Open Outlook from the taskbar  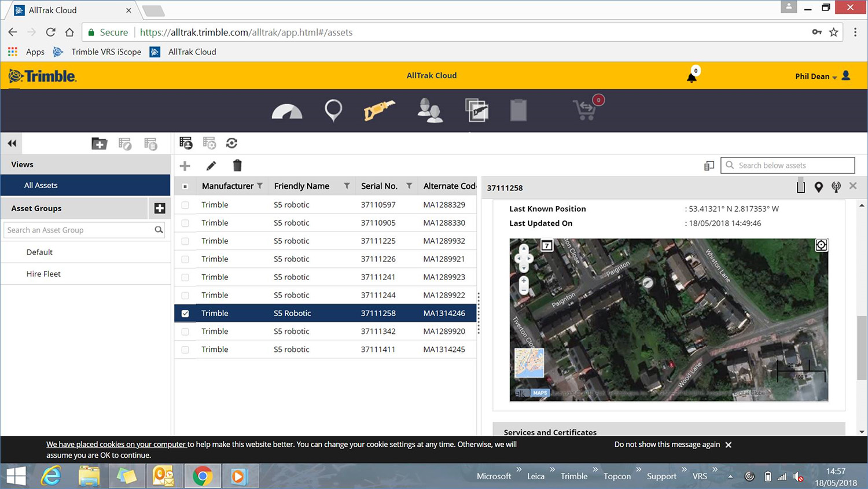click(163, 476)
